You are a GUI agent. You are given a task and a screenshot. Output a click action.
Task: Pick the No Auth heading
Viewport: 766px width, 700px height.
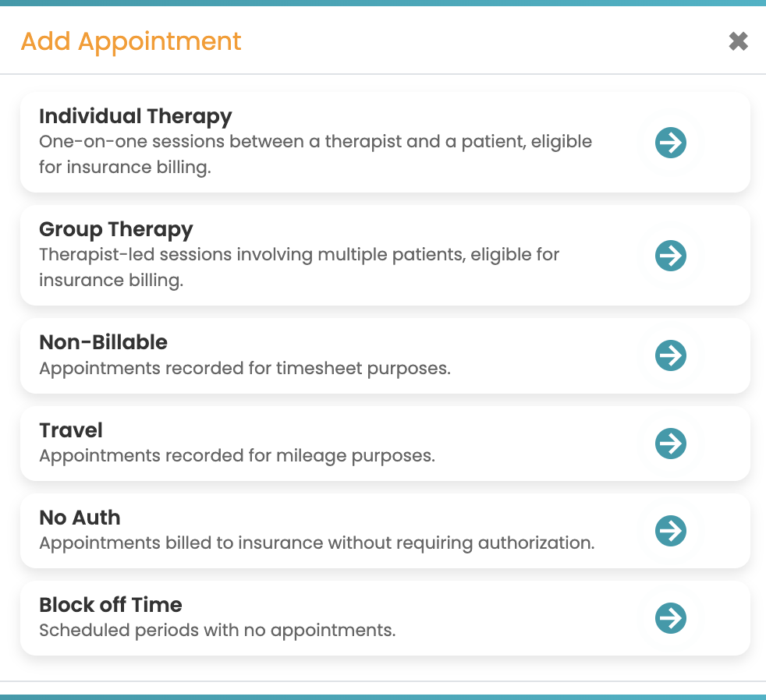[80, 518]
